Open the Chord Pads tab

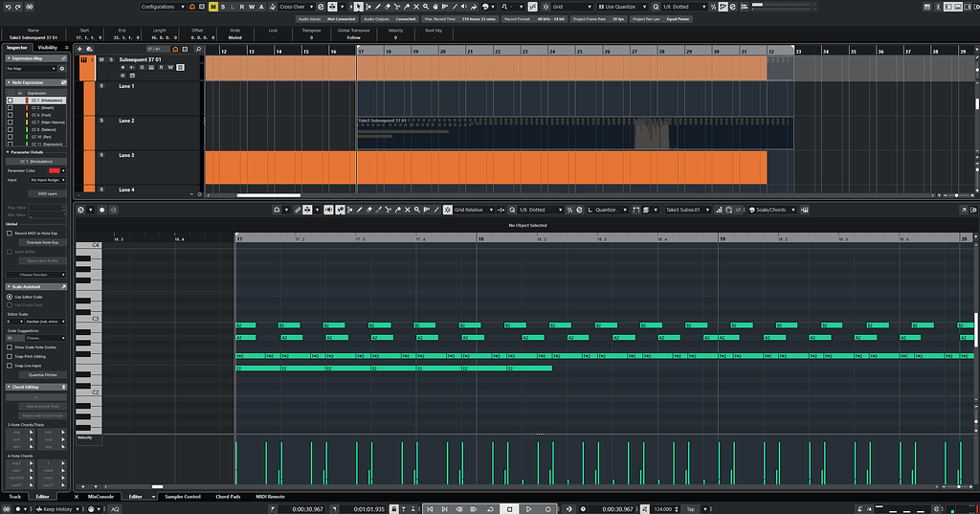click(x=228, y=497)
